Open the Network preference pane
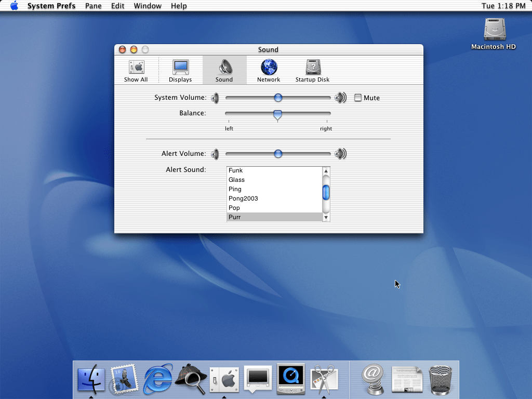This screenshot has height=399, width=532. 269,71
